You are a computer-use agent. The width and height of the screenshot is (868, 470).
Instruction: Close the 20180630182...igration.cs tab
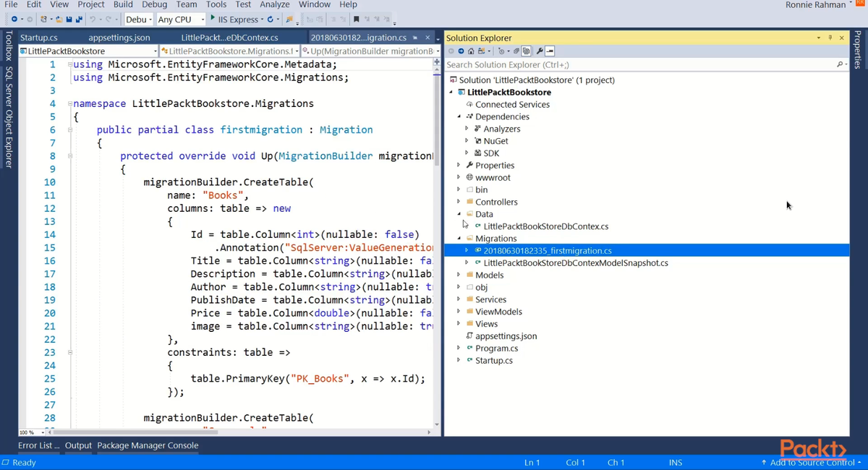(426, 38)
